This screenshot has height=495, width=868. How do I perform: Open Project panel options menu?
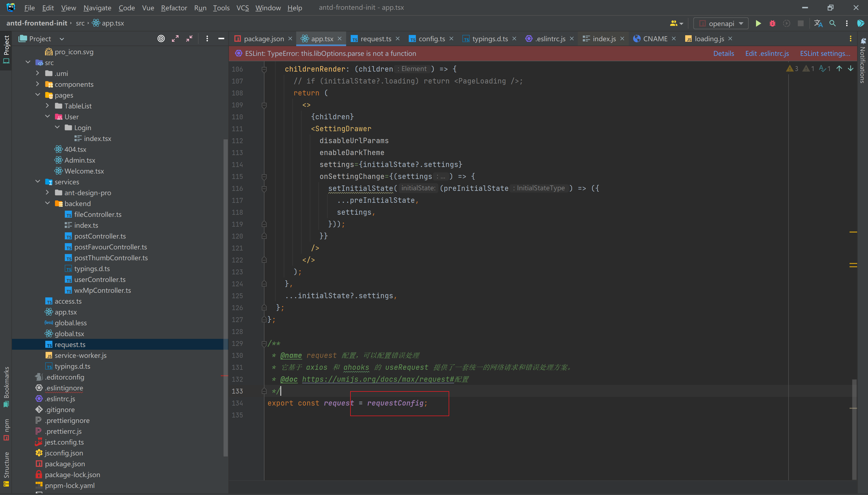click(207, 39)
